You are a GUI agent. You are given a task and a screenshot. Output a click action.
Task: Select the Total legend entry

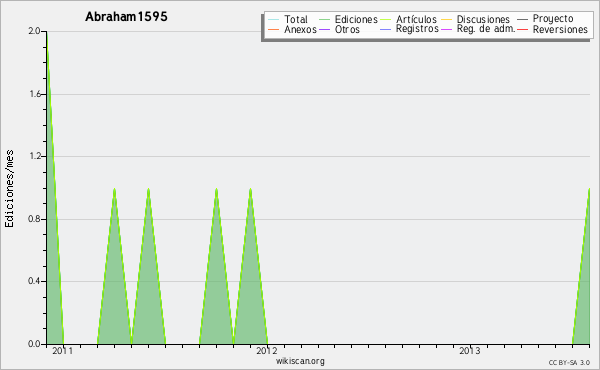[x=296, y=19]
